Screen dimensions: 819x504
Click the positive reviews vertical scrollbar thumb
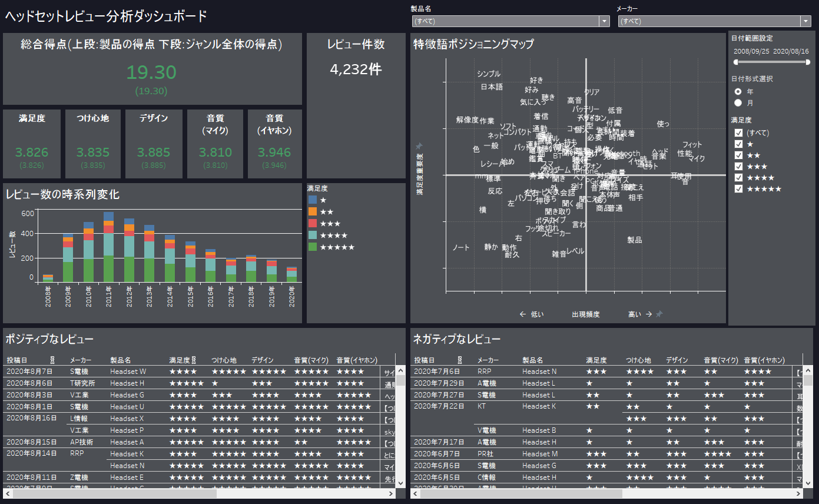tap(400, 380)
